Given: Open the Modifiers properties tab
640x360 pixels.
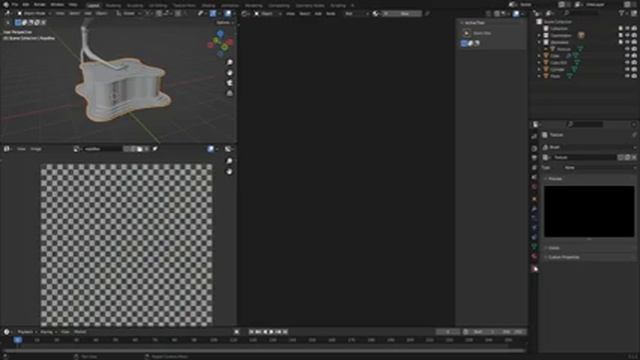Looking at the screenshot, I should (x=534, y=209).
